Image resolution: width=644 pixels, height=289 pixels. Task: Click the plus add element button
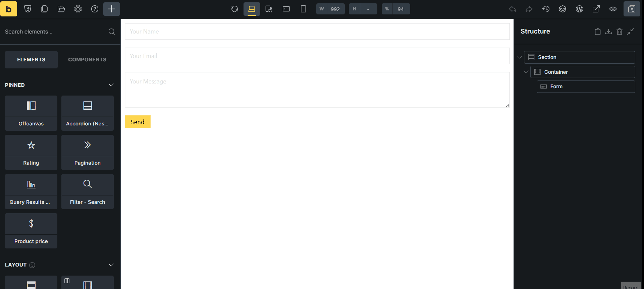(112, 9)
